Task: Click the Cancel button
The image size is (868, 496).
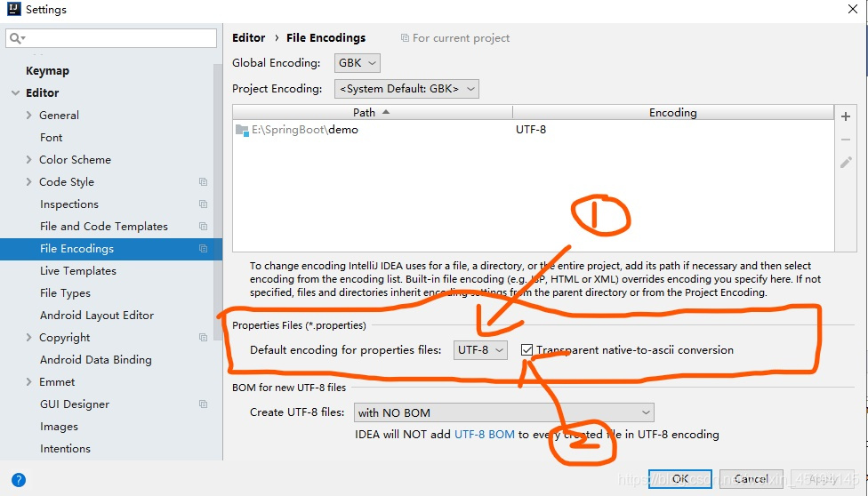Action: tap(751, 479)
